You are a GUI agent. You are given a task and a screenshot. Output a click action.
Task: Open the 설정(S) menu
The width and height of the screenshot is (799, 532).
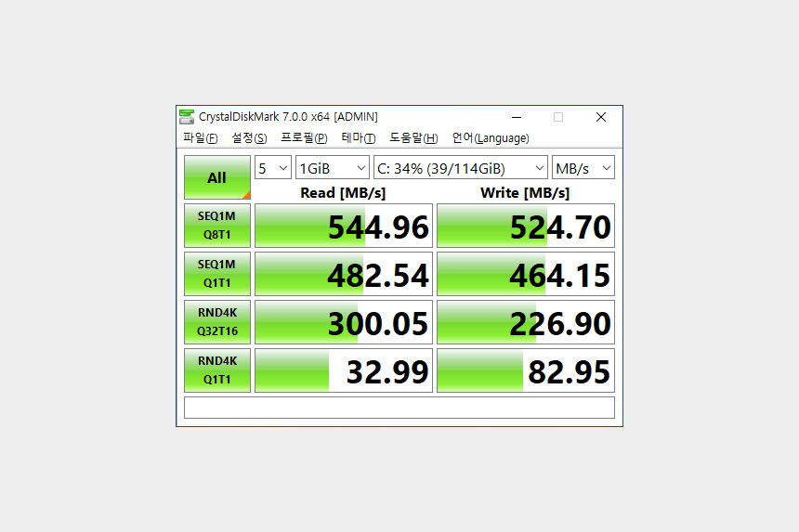click(249, 138)
